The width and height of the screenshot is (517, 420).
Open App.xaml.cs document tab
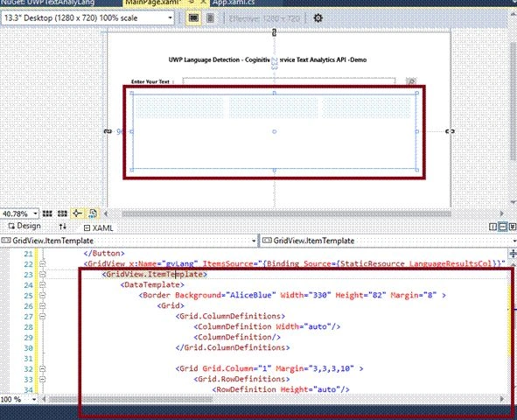[x=234, y=3]
